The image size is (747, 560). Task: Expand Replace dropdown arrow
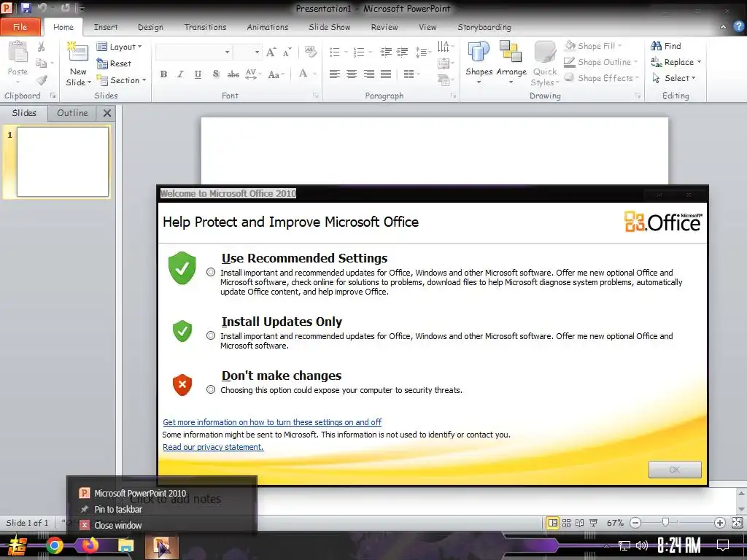[x=699, y=62]
